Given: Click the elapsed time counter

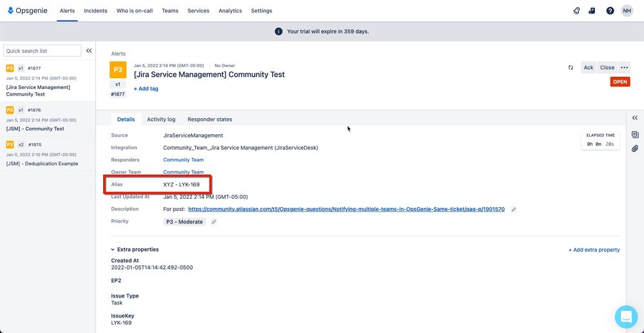Looking at the screenshot, I should click(600, 141).
